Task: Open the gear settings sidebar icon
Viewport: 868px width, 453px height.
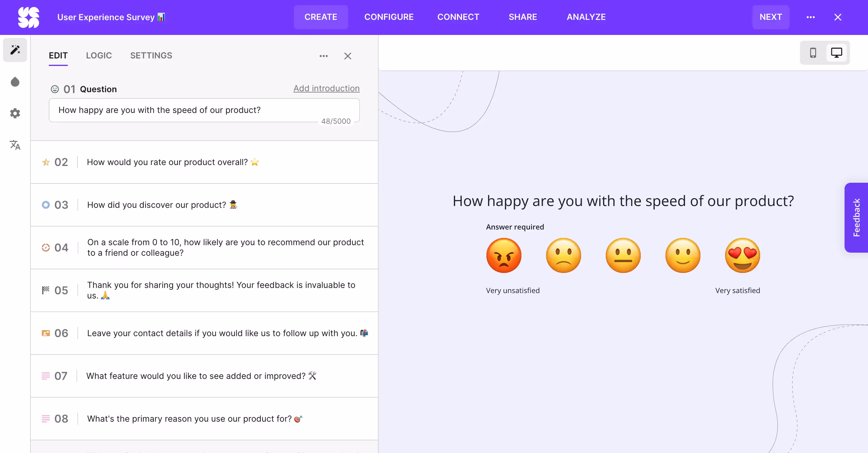Action: pyautogui.click(x=15, y=113)
